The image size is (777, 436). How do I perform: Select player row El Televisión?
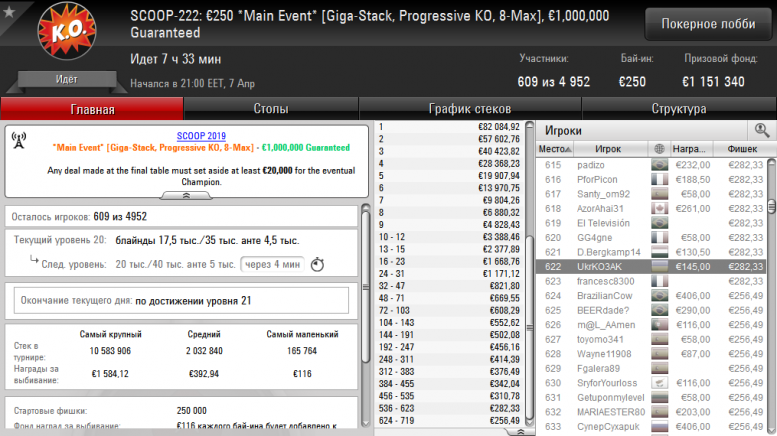[x=651, y=223]
